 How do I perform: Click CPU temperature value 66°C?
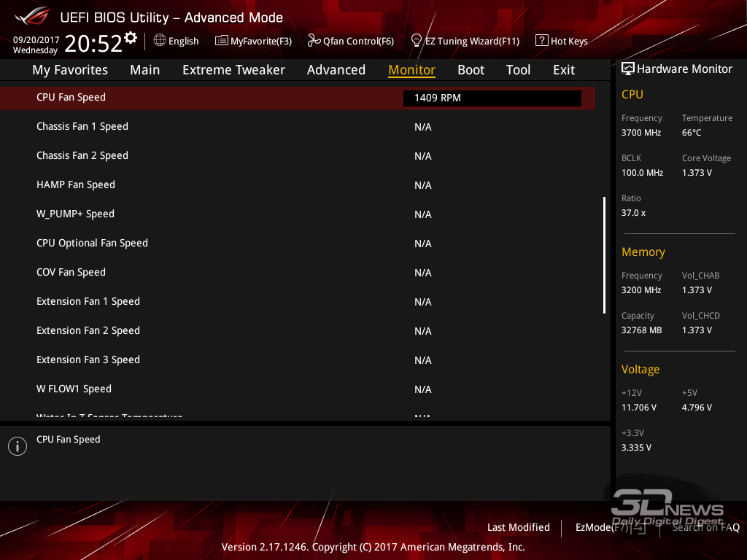(x=692, y=133)
